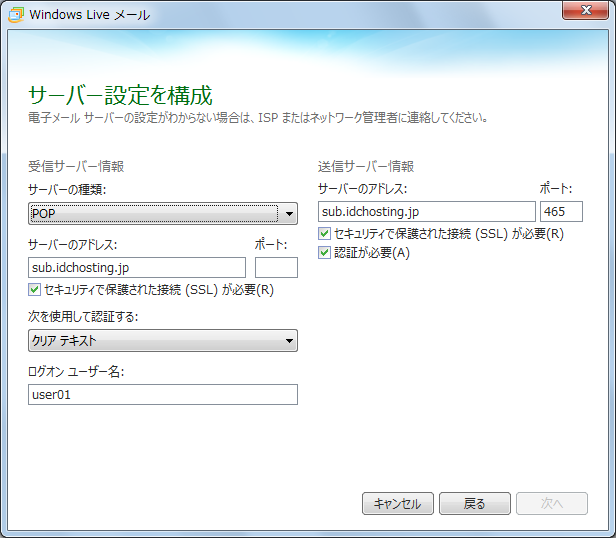616x538 pixels.
Task: Click the サーバーの種類 label
Action: pos(67,190)
